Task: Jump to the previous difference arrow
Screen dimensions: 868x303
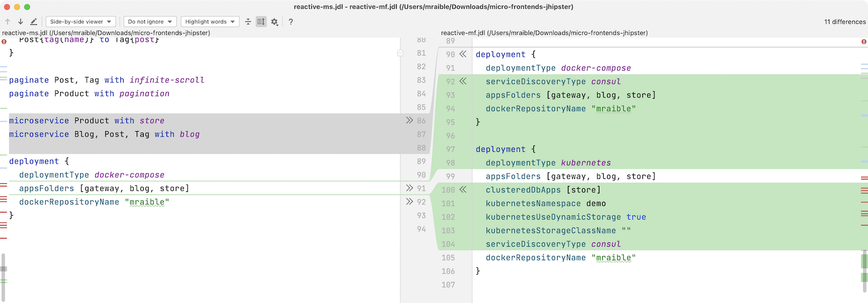Action: [8, 22]
